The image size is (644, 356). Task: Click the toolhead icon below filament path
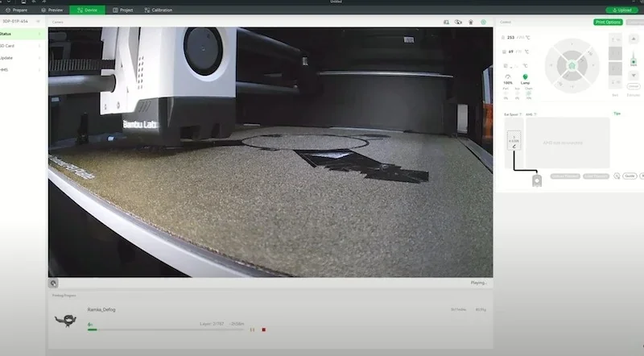[537, 180]
